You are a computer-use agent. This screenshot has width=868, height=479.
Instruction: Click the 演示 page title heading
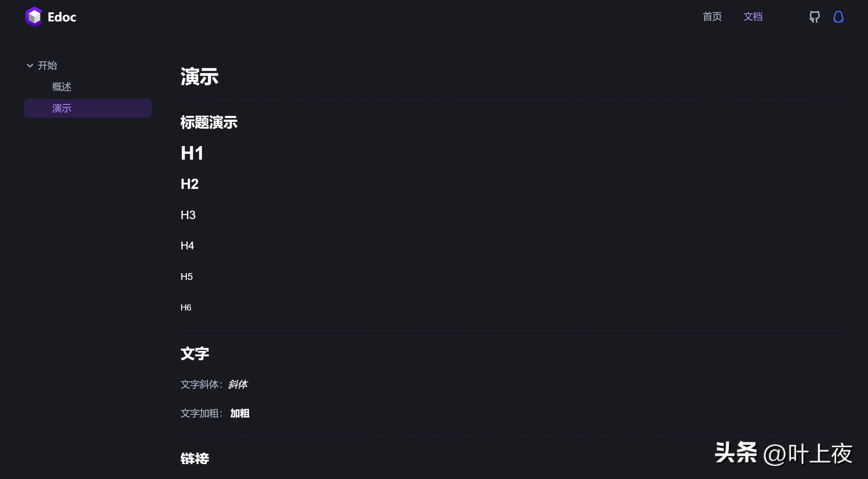click(199, 76)
